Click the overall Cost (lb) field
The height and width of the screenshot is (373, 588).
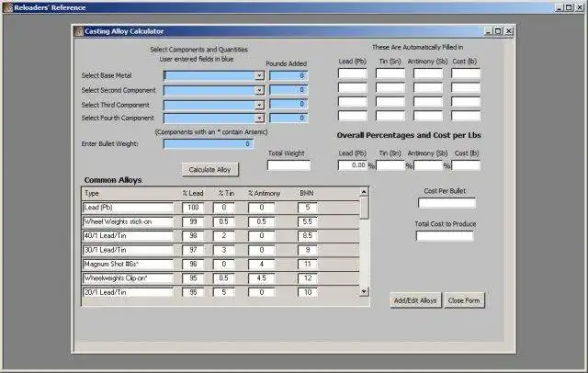pos(466,165)
